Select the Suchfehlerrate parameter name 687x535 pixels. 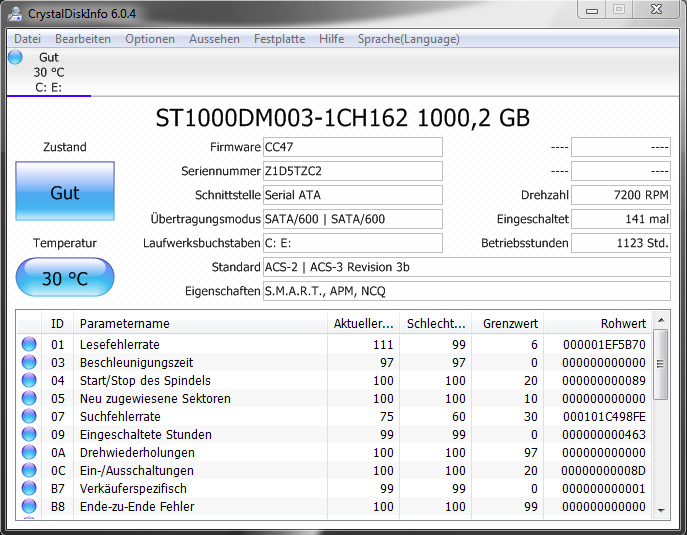point(120,416)
